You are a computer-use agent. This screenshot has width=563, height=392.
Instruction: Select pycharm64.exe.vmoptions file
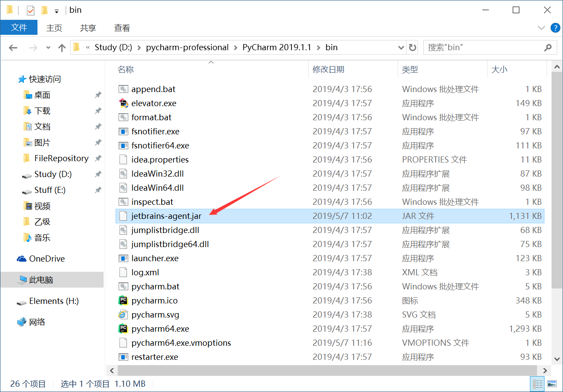pyautogui.click(x=330, y=343)
